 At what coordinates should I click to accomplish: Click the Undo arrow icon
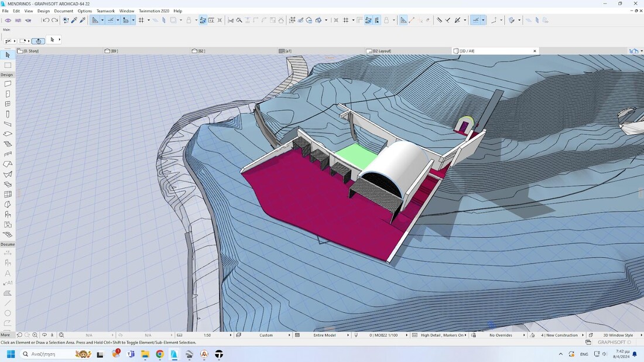click(x=46, y=20)
